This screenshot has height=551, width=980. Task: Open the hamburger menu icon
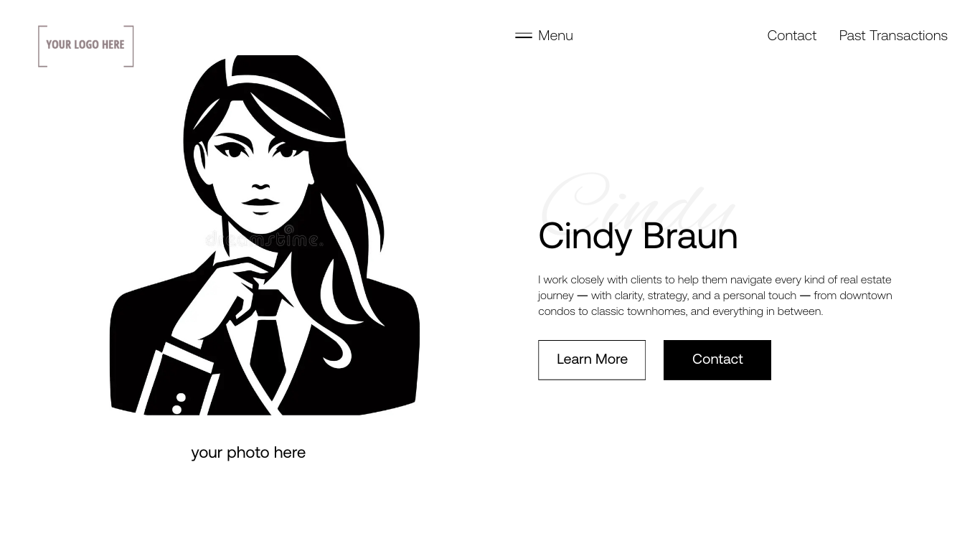524,35
